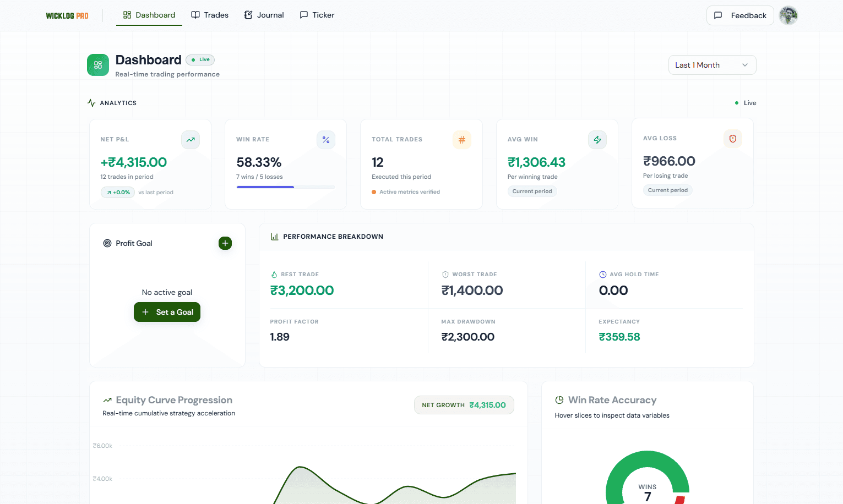Viewport: 843px width, 504px height.
Task: Click the Avg Loss shield icon
Action: point(733,139)
